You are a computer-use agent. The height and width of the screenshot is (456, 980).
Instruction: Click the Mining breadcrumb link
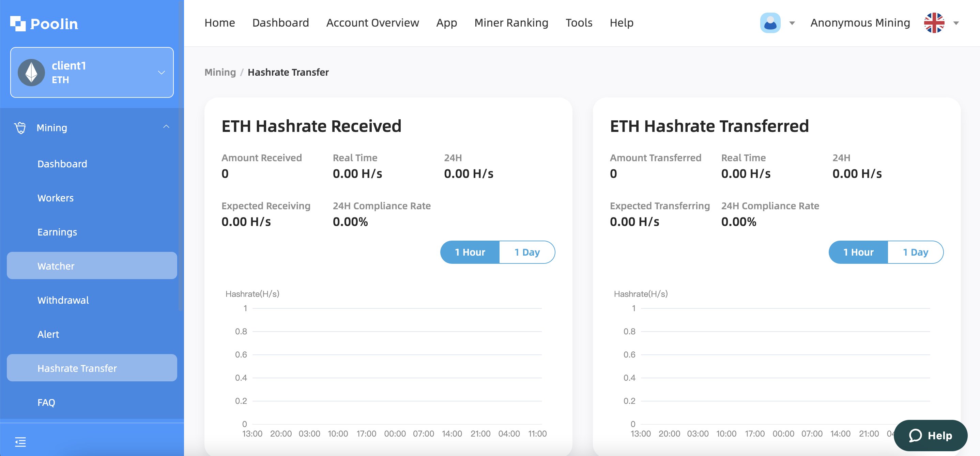220,72
